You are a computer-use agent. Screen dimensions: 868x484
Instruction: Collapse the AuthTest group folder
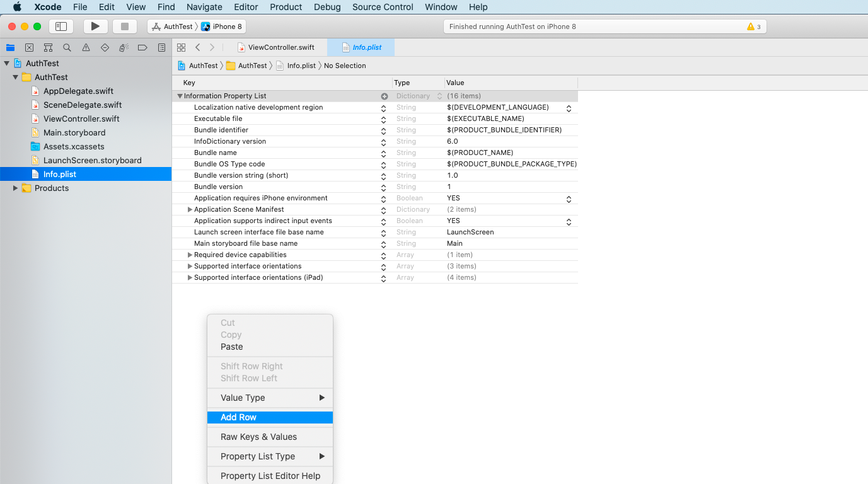point(15,77)
